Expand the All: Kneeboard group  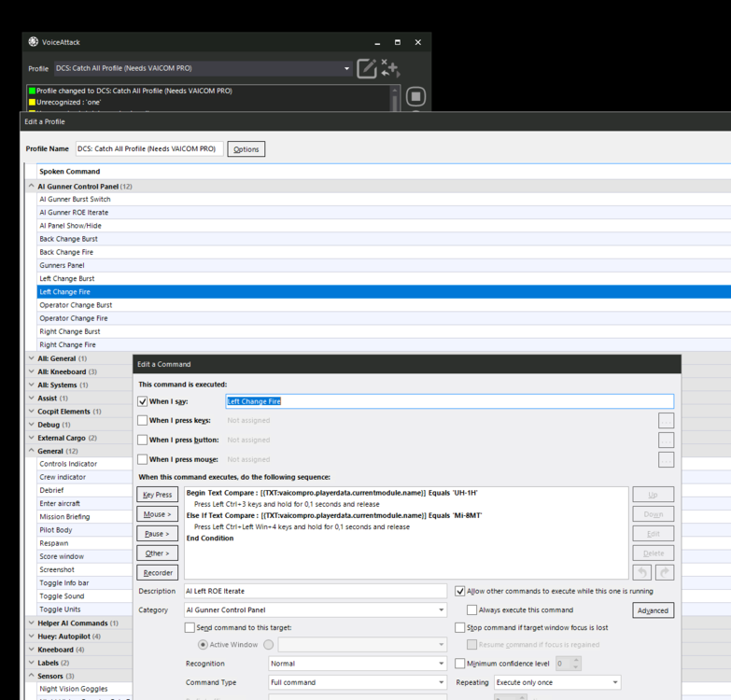pos(31,371)
